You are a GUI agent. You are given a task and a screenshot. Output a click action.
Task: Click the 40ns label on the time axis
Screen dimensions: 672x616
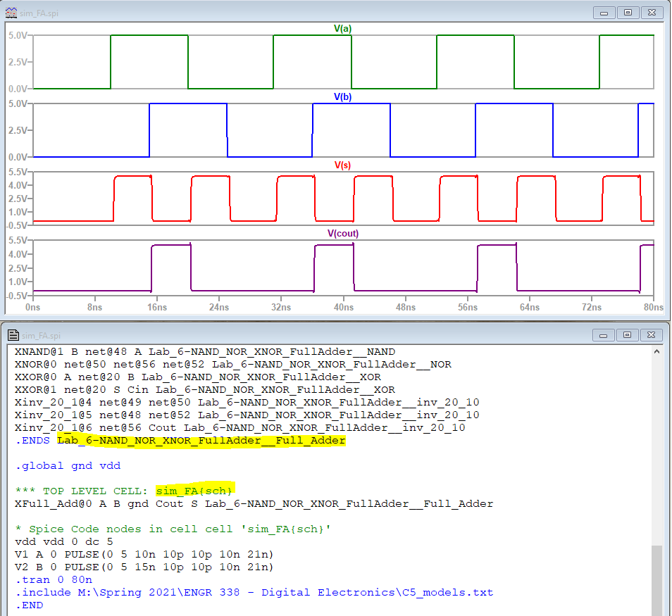tap(344, 307)
